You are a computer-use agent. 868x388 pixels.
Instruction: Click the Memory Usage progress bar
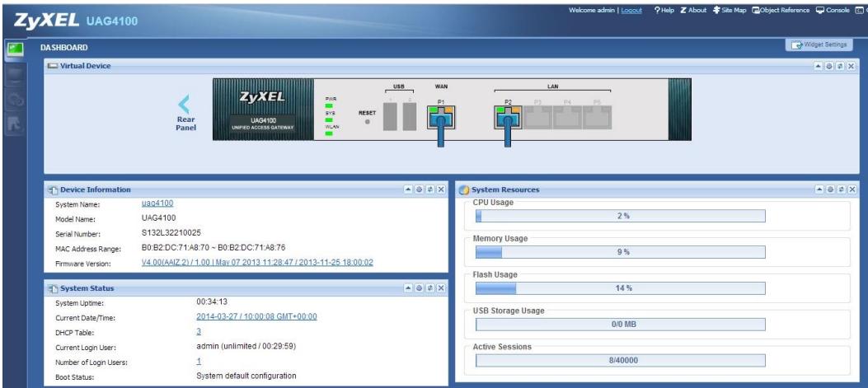pos(621,252)
